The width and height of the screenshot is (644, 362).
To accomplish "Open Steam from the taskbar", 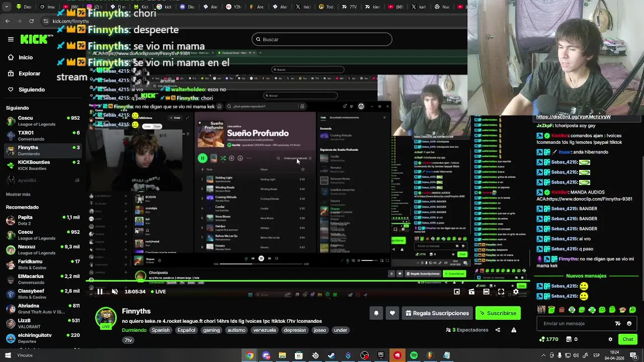I will pyautogui.click(x=332, y=355).
